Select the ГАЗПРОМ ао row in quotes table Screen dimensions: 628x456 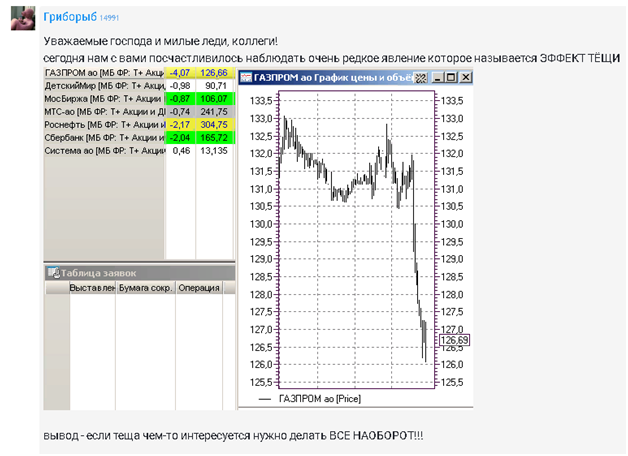pyautogui.click(x=139, y=73)
